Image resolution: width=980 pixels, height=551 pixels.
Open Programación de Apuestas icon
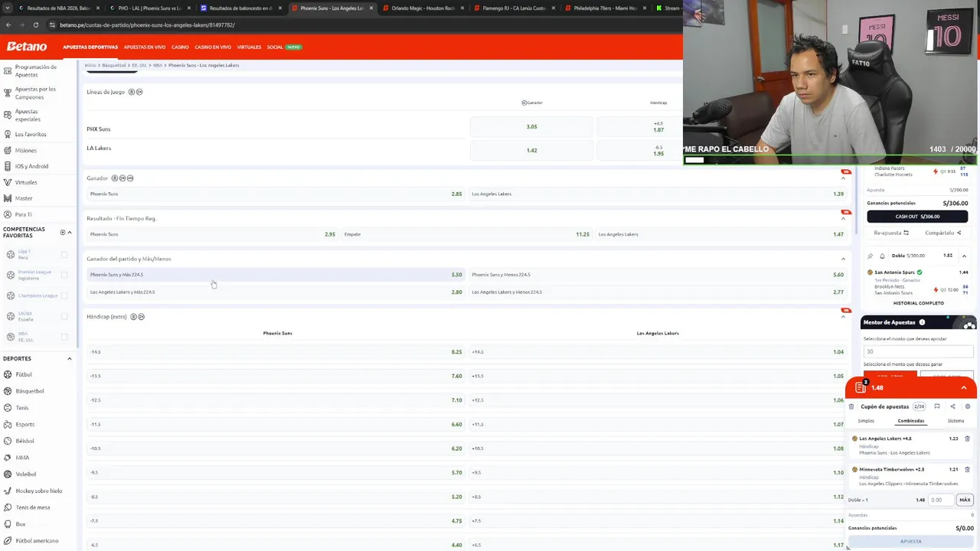pyautogui.click(x=8, y=70)
